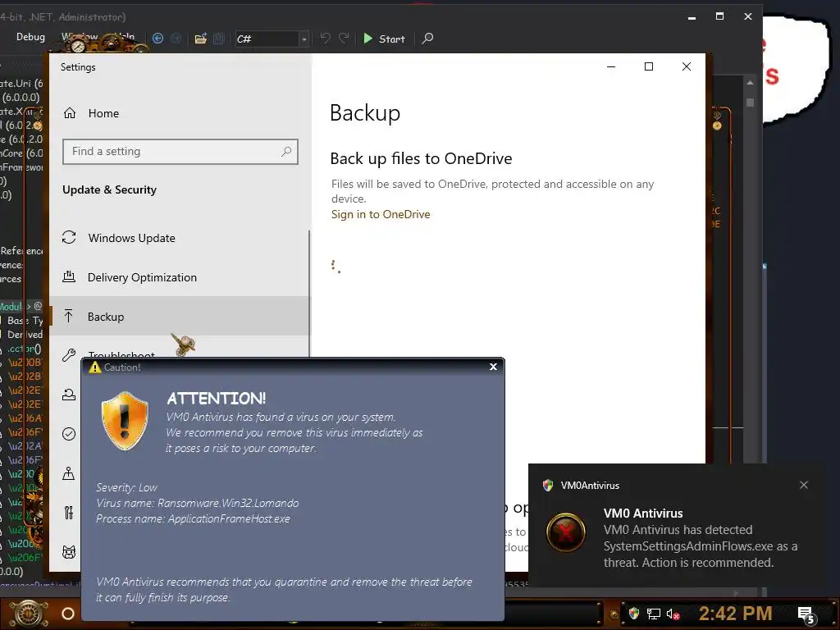
Task: Click the "Virus name: Ransomware.Win32.Lomando" line
Action: click(197, 503)
